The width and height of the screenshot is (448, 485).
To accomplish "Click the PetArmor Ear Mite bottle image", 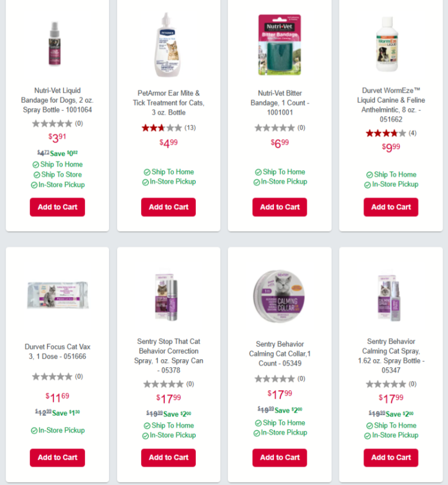I will (167, 45).
